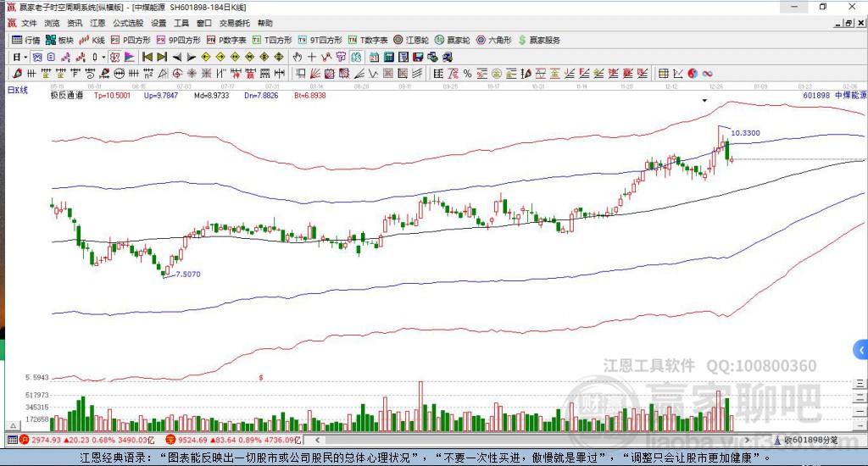Viewport: 868px width, 466px height.
Task: Open the P数字表 tool
Action: coord(226,40)
